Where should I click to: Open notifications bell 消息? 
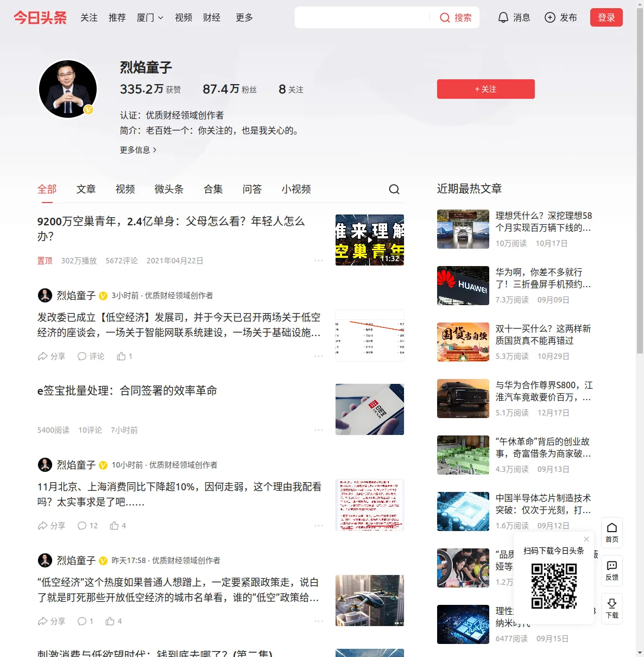[514, 18]
